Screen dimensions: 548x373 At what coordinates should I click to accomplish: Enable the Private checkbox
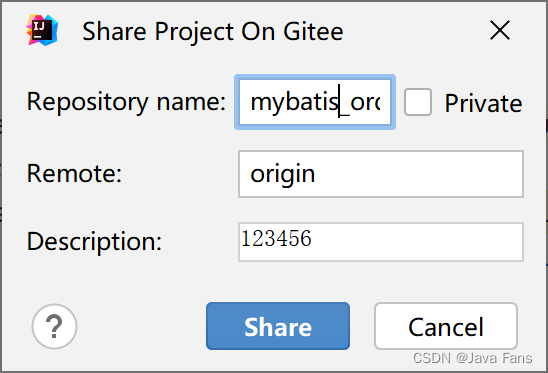click(418, 102)
